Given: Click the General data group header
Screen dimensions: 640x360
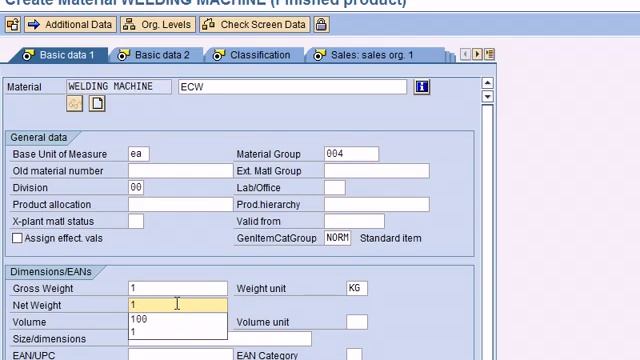Looking at the screenshot, I should tap(39, 138).
